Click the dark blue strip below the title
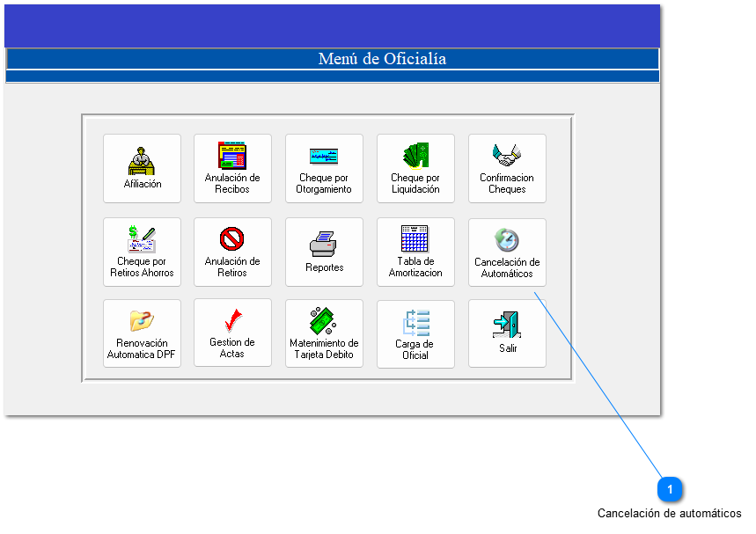Image resolution: width=756 pixels, height=534 pixels. (332, 77)
